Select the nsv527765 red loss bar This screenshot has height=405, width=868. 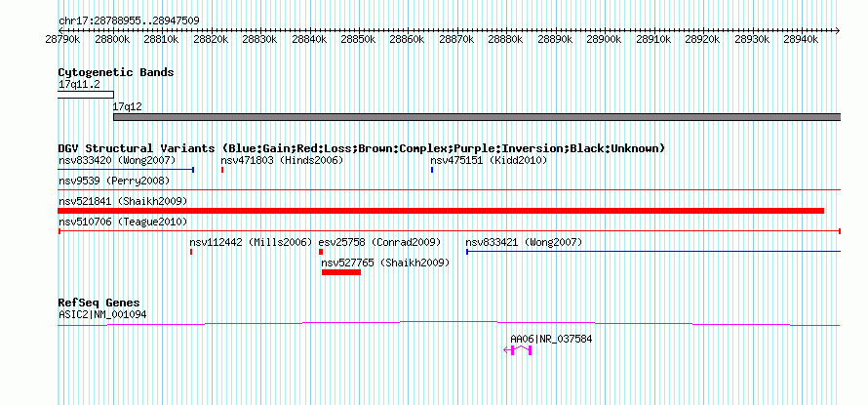[x=341, y=272]
